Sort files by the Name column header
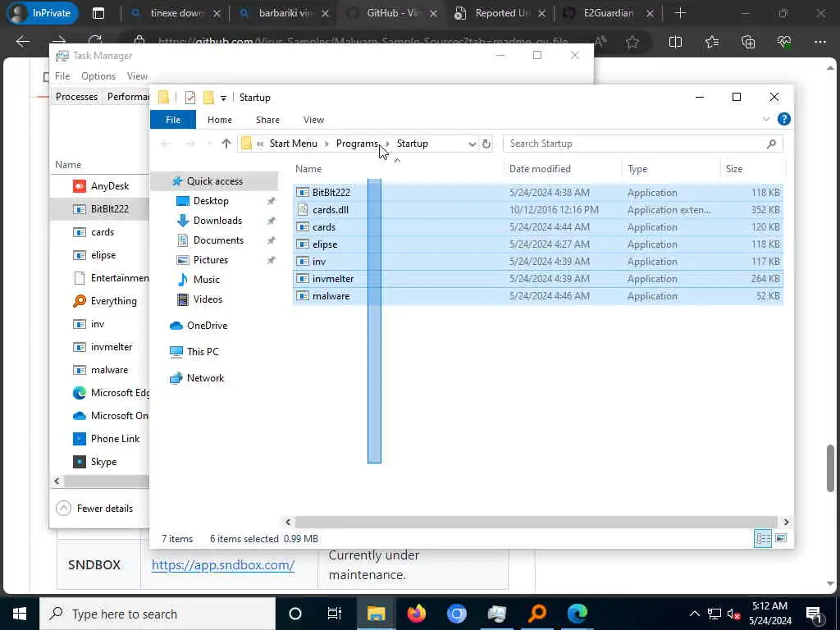The height and width of the screenshot is (630, 840). coord(308,169)
